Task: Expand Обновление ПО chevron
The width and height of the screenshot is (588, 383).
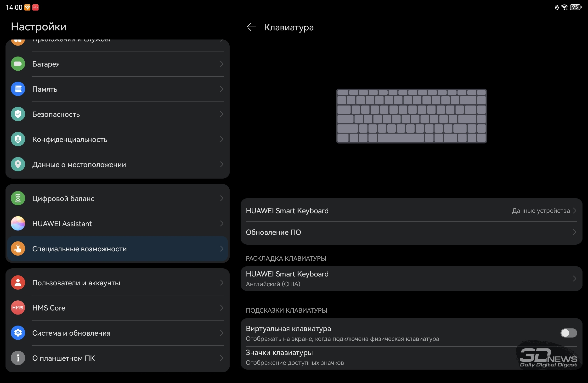Action: pos(574,232)
